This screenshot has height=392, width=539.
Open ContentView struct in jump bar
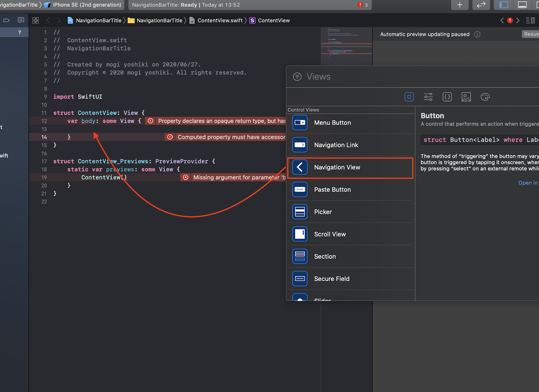coord(269,21)
